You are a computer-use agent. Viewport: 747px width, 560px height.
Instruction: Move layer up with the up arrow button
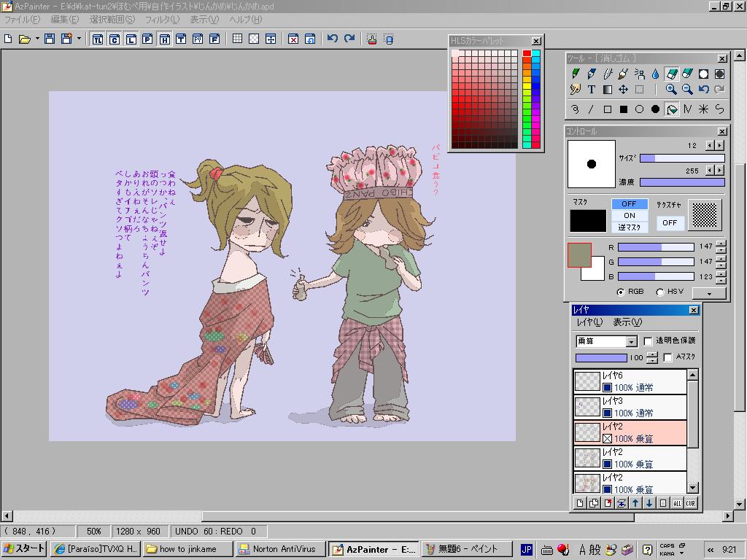pos(635,503)
